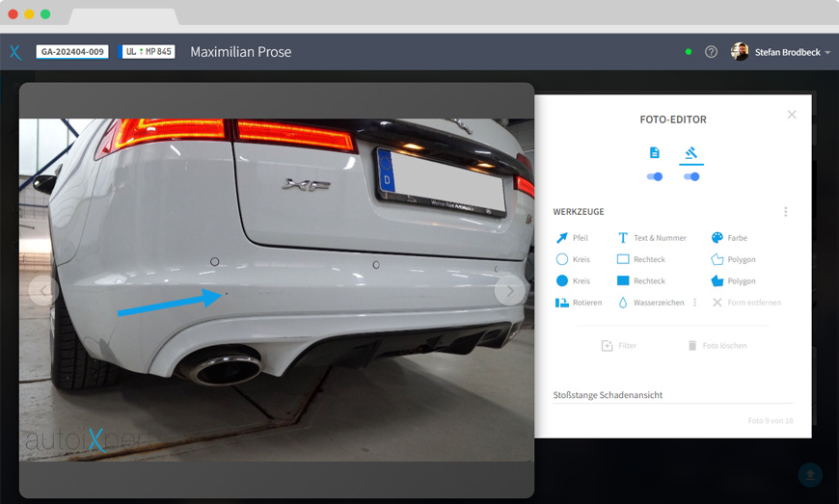Open Wasserzeichen three-dot options
The width and height of the screenshot is (839, 504).
pos(695,303)
